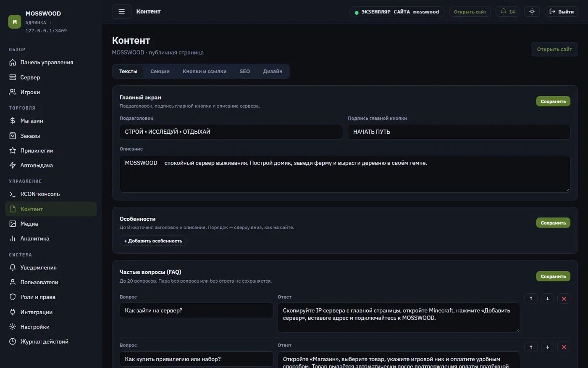Move 'Как зайти на сервер?' question down
The width and height of the screenshot is (588, 368).
(547, 299)
